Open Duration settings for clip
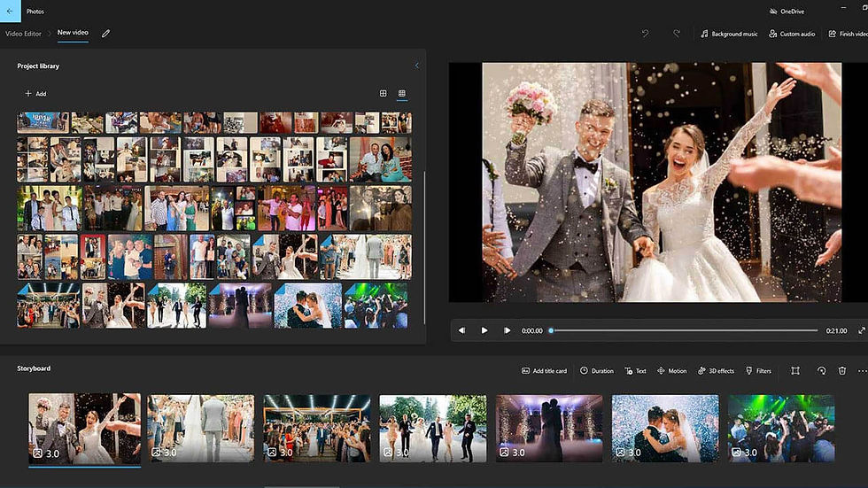Screen dimensions: 868x488 pyautogui.click(x=597, y=371)
